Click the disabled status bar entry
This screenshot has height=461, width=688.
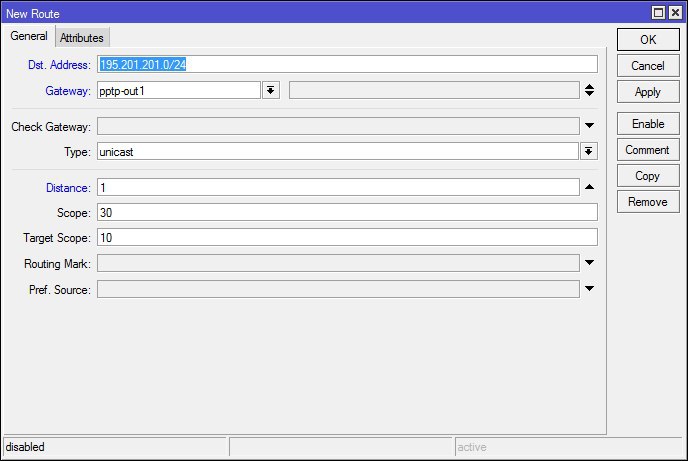(115, 447)
